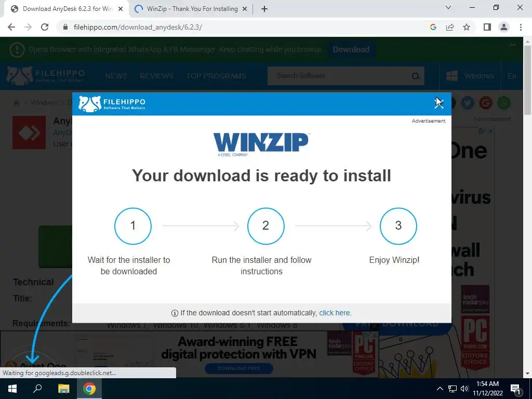Open the Windows Start menu
This screenshot has width=532, height=399.
pos(12,389)
